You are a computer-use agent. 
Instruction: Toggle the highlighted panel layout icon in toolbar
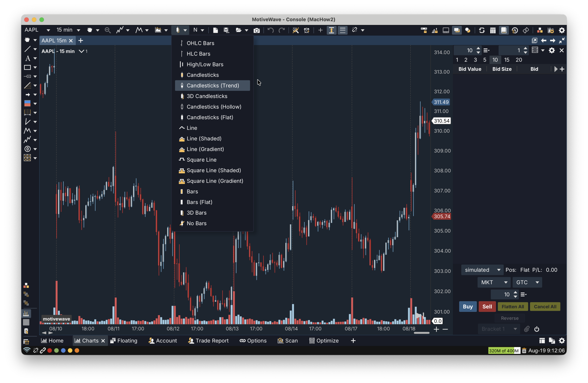click(457, 30)
